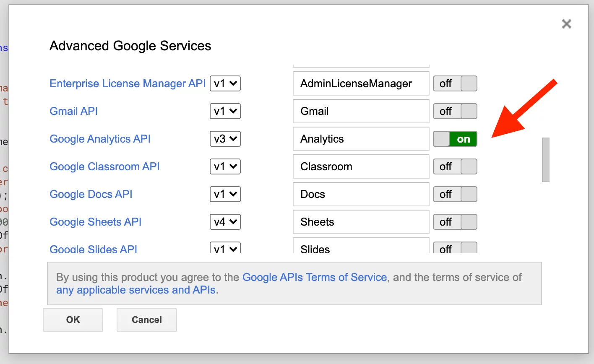Close the Advanced Google Services dialog
Image resolution: width=594 pixels, height=364 pixels.
point(566,24)
